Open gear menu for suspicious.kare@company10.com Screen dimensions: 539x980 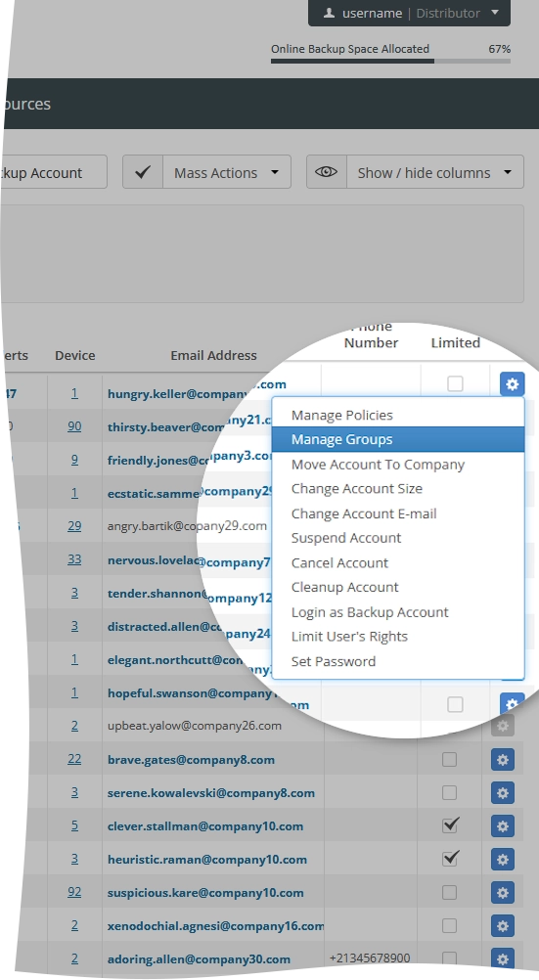(502, 893)
